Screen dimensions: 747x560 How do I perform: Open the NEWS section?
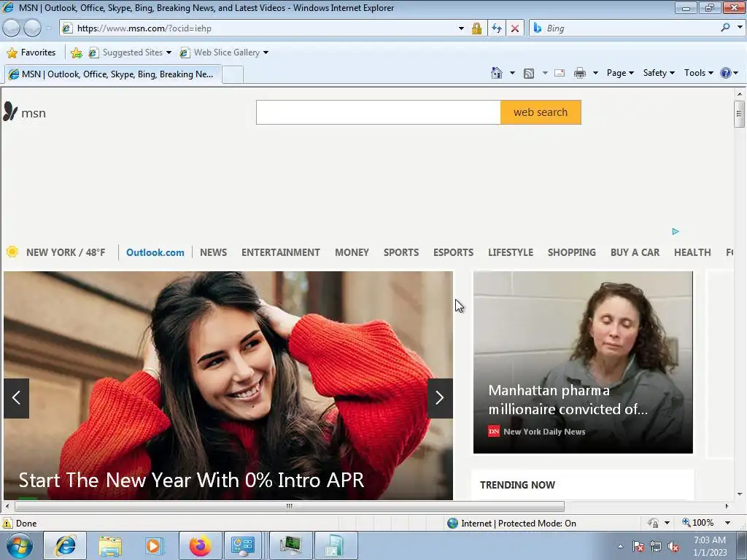213,252
